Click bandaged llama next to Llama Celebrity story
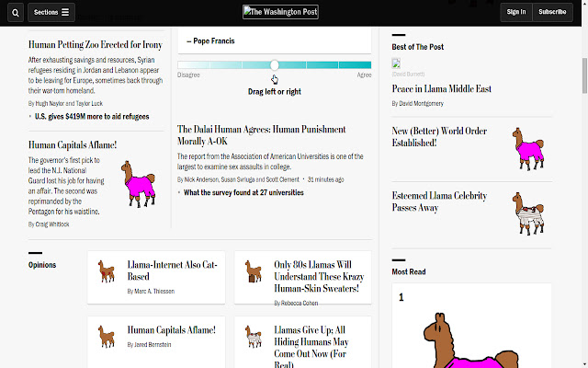The image size is (588, 368). [x=528, y=213]
